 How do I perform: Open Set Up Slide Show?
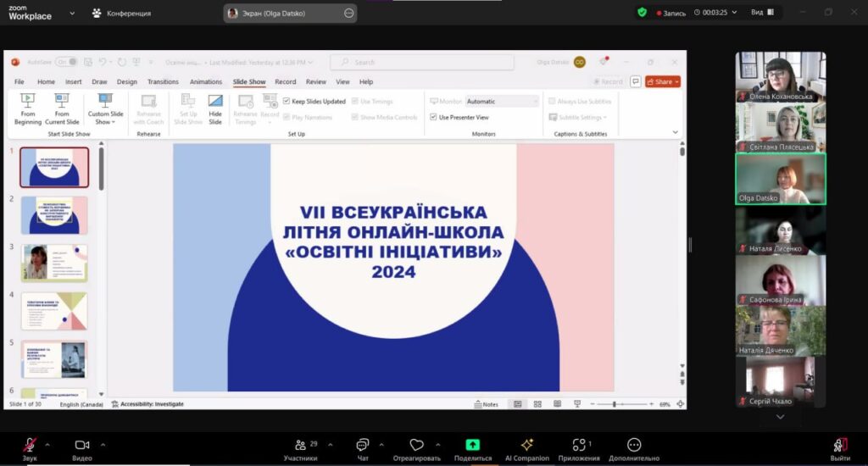tap(188, 109)
